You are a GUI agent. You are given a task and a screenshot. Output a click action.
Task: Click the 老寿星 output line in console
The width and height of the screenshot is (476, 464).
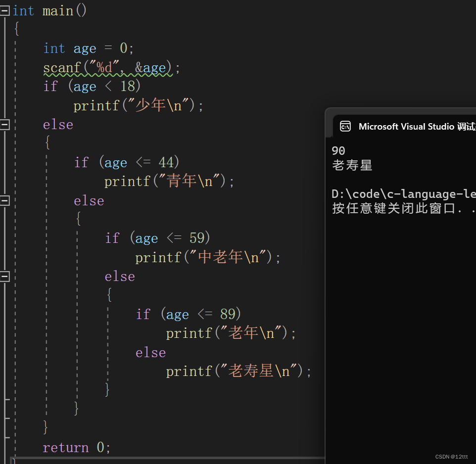click(x=352, y=165)
